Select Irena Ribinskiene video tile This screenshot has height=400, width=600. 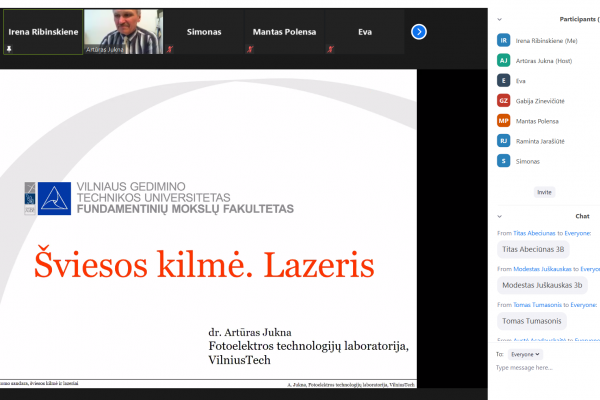click(43, 32)
